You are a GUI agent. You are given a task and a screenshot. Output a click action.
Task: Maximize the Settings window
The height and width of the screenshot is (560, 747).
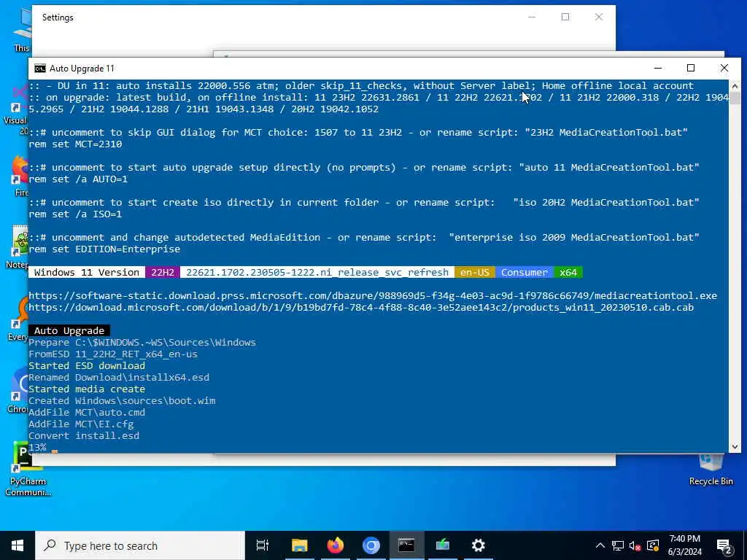pos(565,17)
